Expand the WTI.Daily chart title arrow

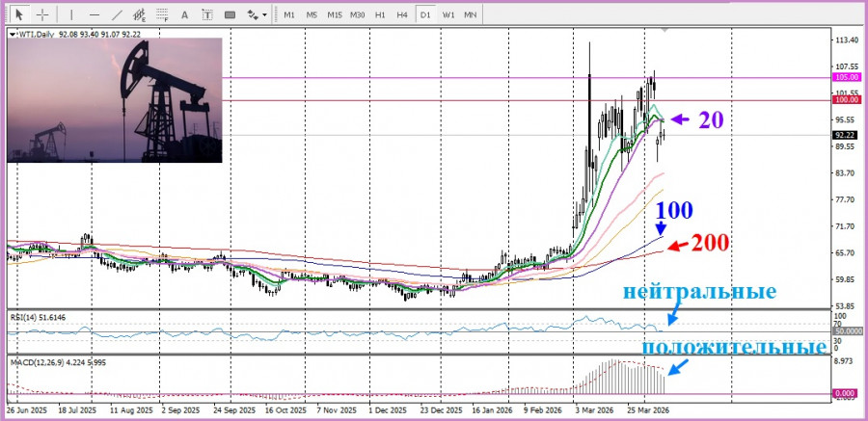pyautogui.click(x=12, y=34)
